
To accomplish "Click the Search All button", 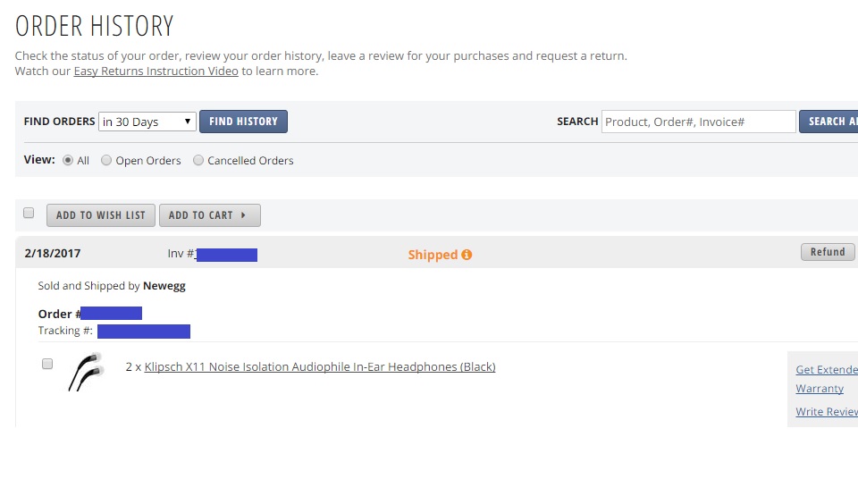I will 829,122.
